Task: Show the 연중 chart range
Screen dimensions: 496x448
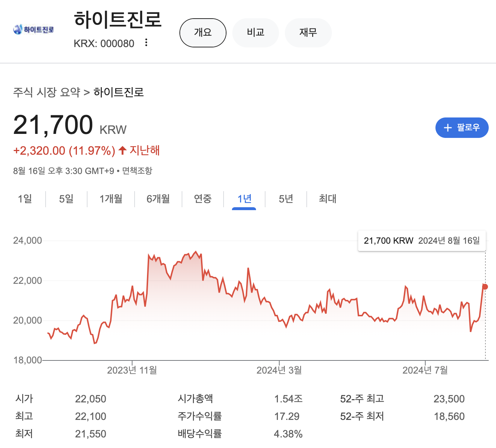Action: (x=203, y=199)
